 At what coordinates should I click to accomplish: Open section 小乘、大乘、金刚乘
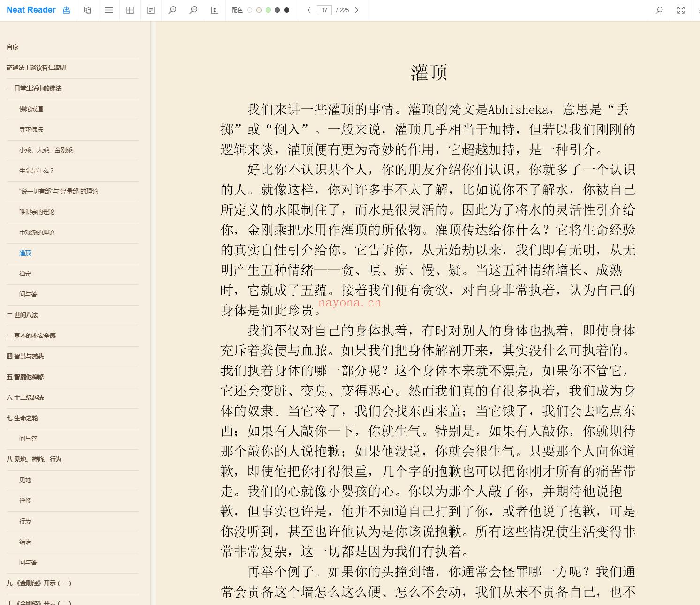coord(46,150)
